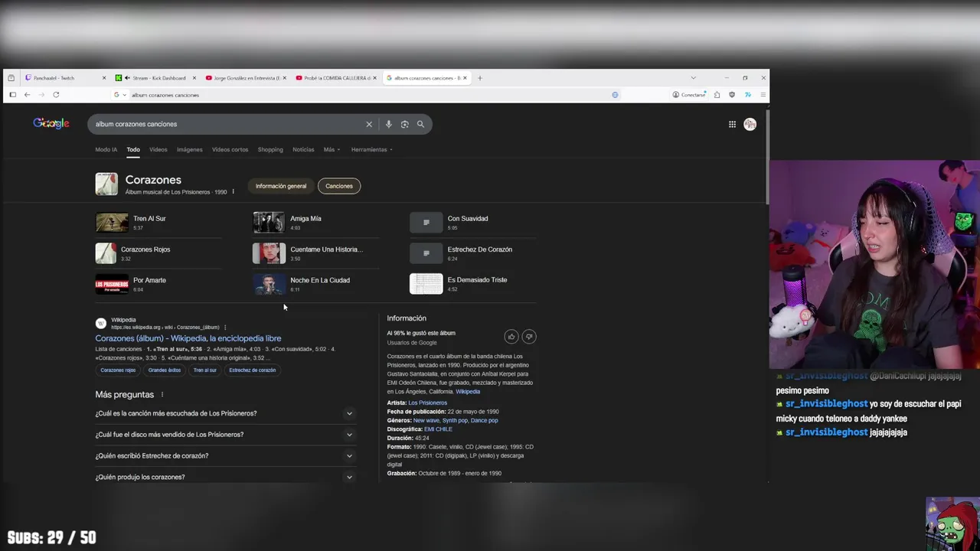Open the extensions icon in the toolbar
This screenshot has height=551, width=980.
717,95
